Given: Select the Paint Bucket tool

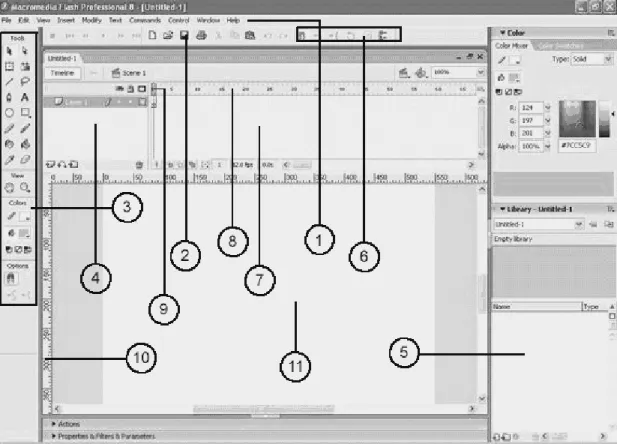Looking at the screenshot, I should [x=25, y=144].
